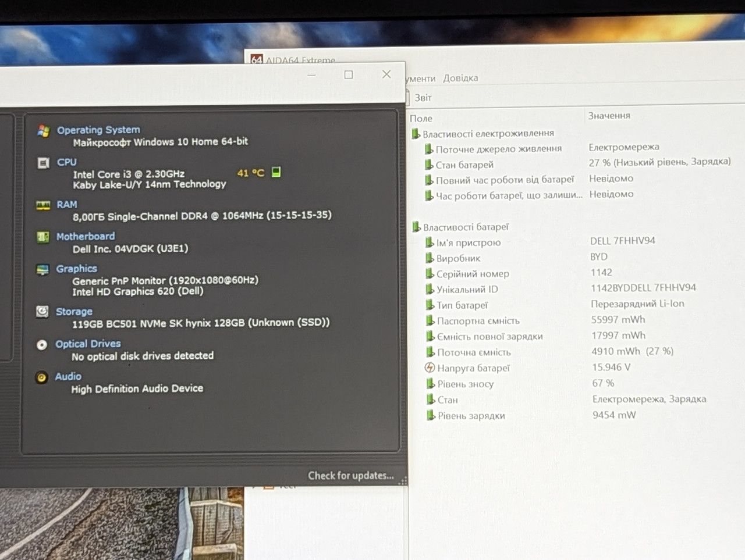Click the Graphics monitor icon in Speccy

(42, 269)
